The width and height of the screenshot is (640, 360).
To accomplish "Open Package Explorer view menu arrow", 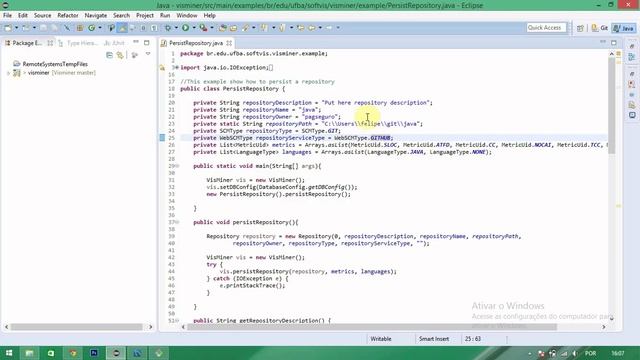I will tap(148, 54).
